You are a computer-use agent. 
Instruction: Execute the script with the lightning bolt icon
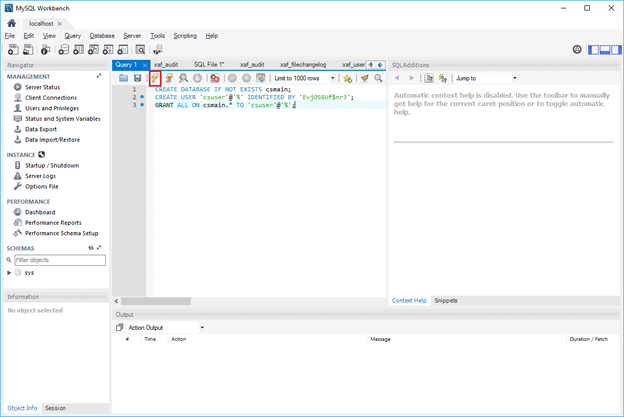click(x=155, y=78)
